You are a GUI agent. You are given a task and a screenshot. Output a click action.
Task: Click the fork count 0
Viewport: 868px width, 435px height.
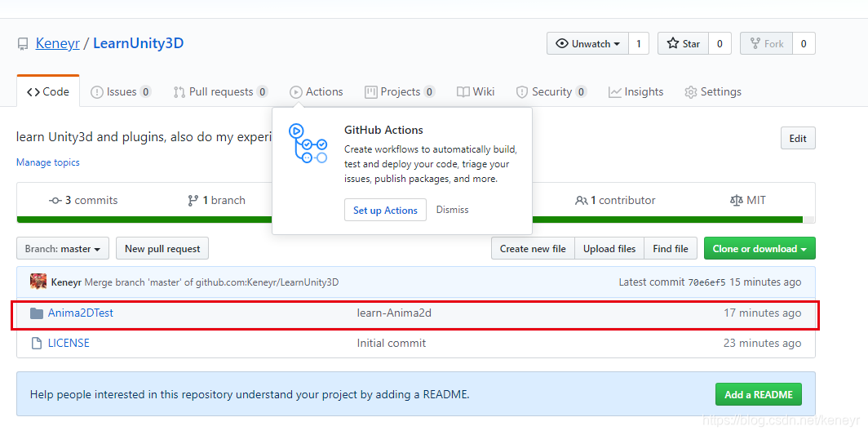click(x=804, y=44)
